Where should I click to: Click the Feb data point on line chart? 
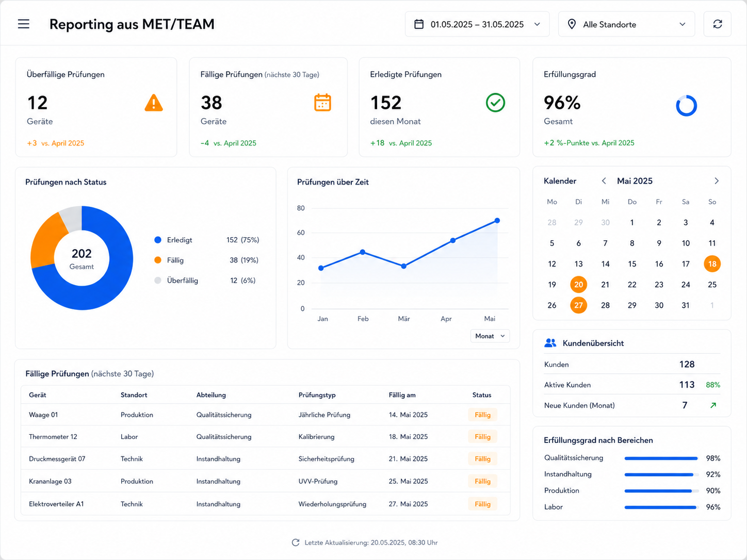(x=363, y=252)
